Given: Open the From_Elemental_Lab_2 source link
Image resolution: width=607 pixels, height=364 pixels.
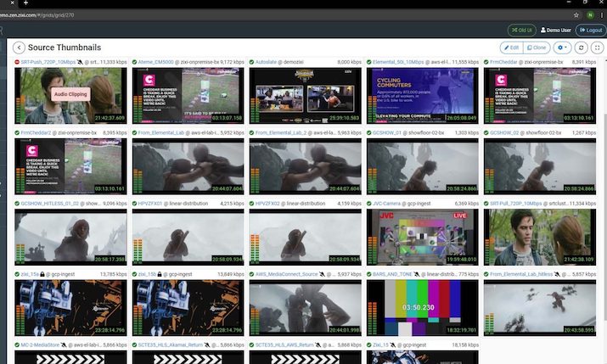Looking at the screenshot, I should coord(281,132).
